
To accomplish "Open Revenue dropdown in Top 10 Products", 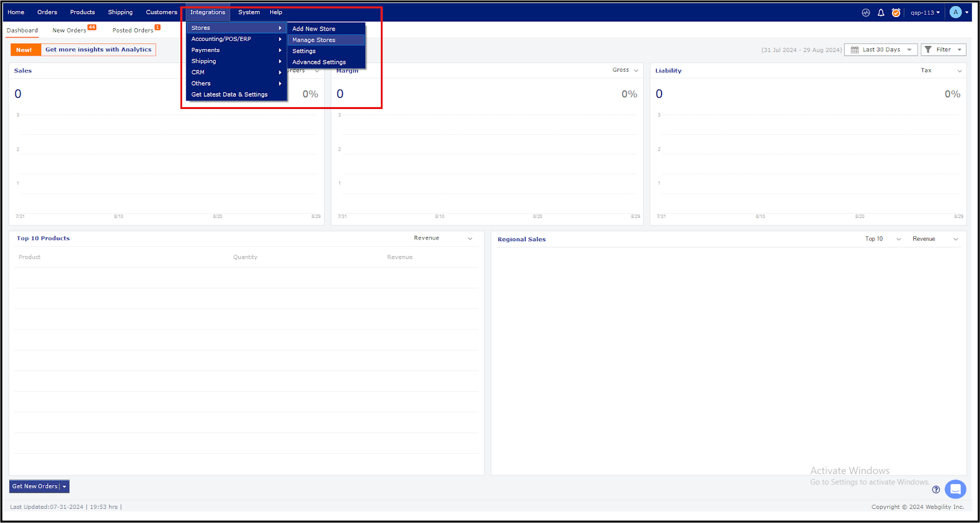I will coord(443,238).
